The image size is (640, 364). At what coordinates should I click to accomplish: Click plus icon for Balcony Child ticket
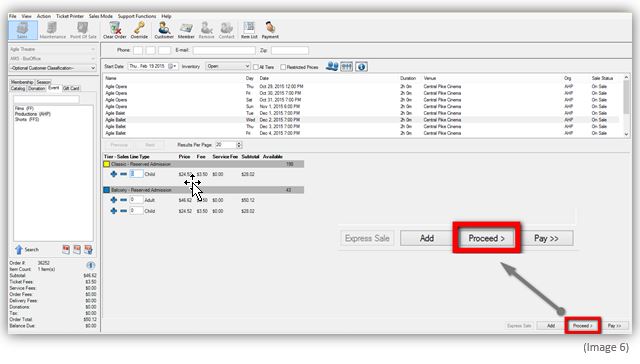click(x=113, y=211)
